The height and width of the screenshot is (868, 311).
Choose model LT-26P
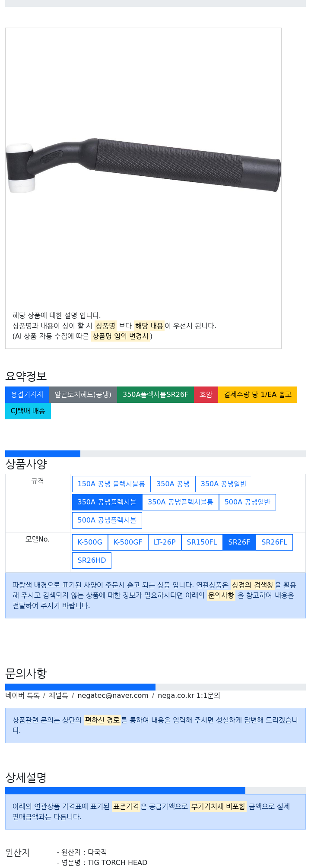tap(165, 542)
